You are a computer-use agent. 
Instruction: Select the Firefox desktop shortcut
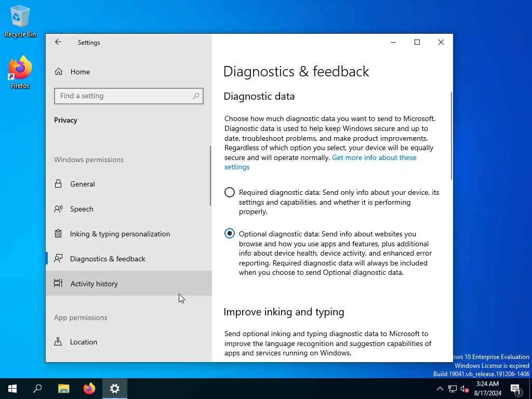pyautogui.click(x=20, y=72)
